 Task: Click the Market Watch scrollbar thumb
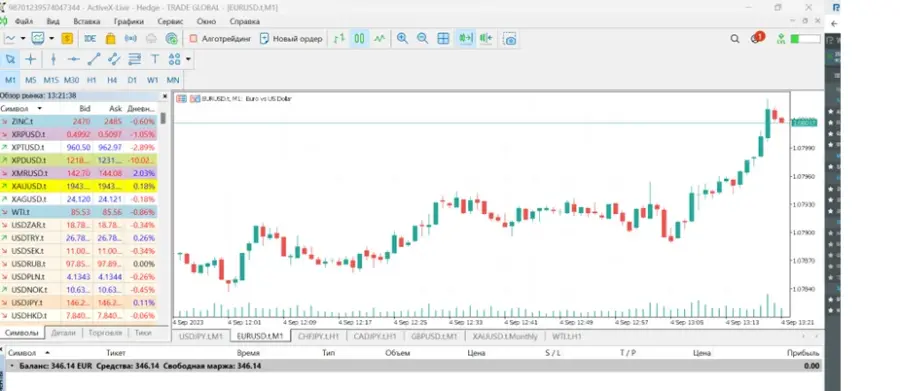pyautogui.click(x=163, y=118)
